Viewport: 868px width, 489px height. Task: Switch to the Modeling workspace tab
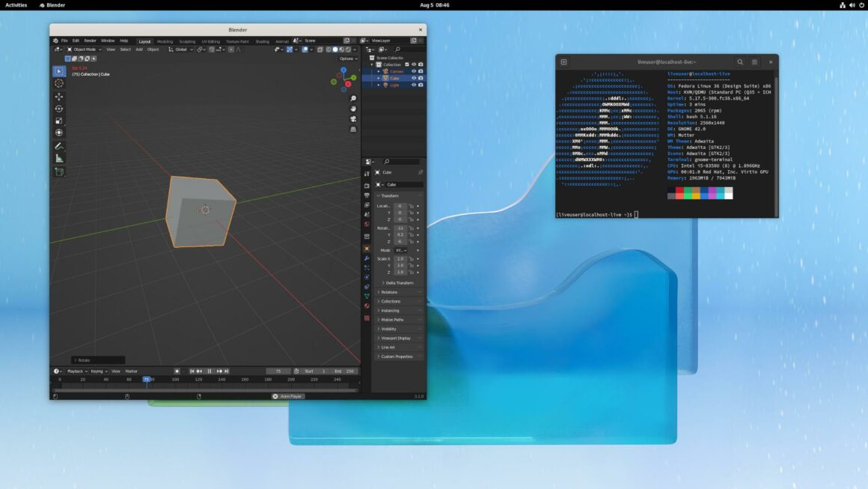point(164,42)
